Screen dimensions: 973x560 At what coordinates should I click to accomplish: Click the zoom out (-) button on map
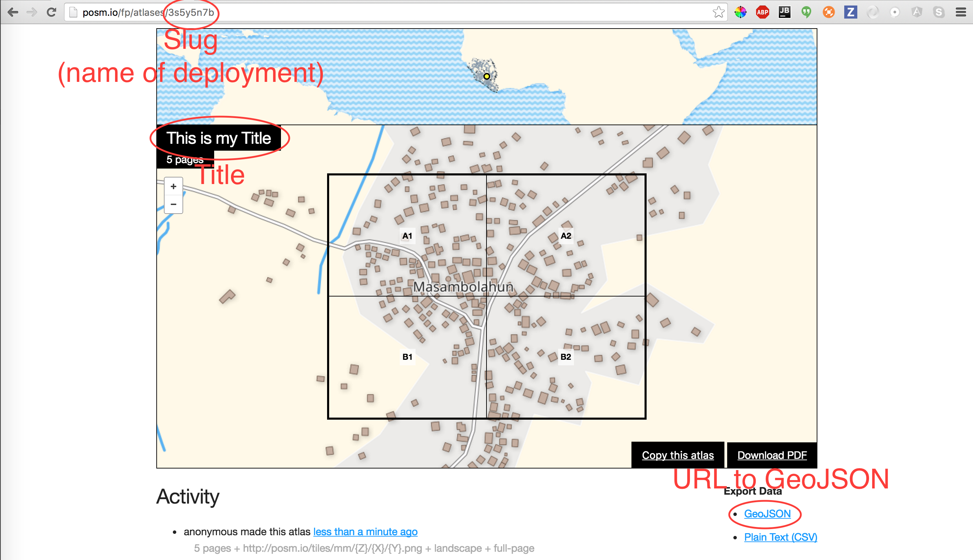click(x=173, y=204)
